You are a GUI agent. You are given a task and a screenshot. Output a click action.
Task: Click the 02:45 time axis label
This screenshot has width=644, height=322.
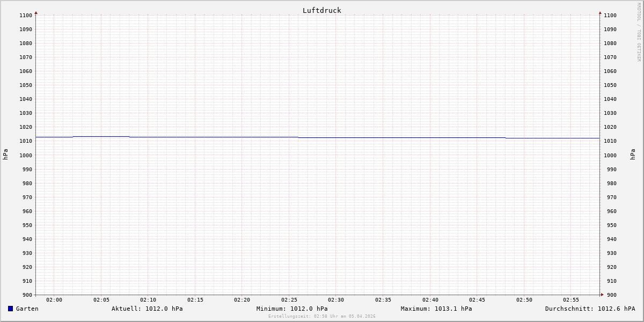pos(477,299)
